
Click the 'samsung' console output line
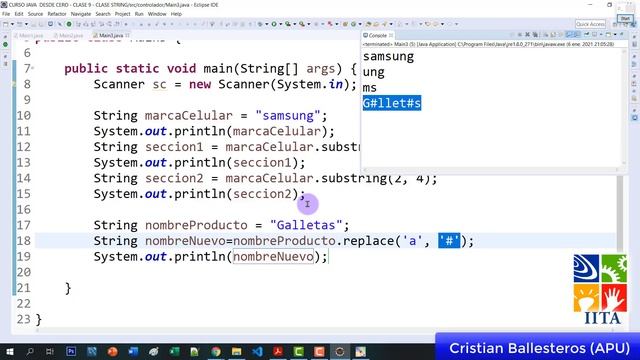(x=388, y=56)
